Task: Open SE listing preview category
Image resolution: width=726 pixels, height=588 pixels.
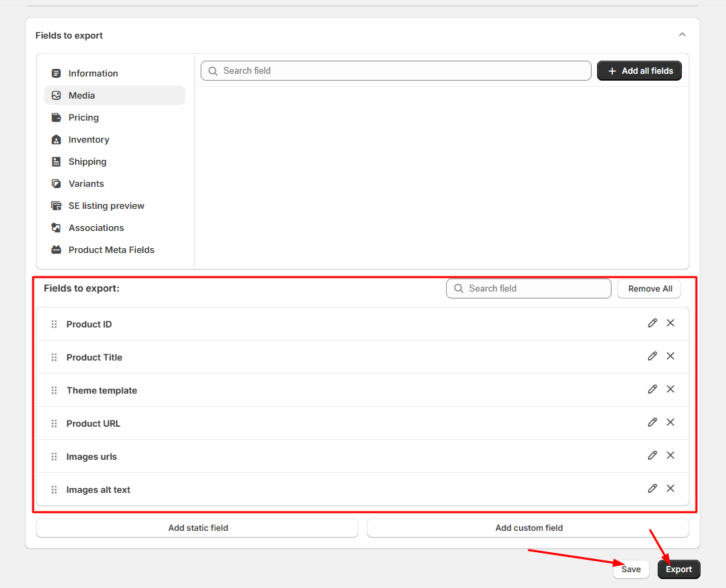Action: pyautogui.click(x=115, y=205)
